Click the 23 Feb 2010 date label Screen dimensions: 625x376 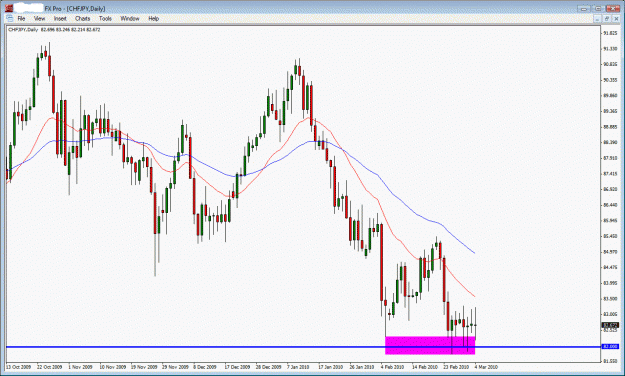pos(456,367)
